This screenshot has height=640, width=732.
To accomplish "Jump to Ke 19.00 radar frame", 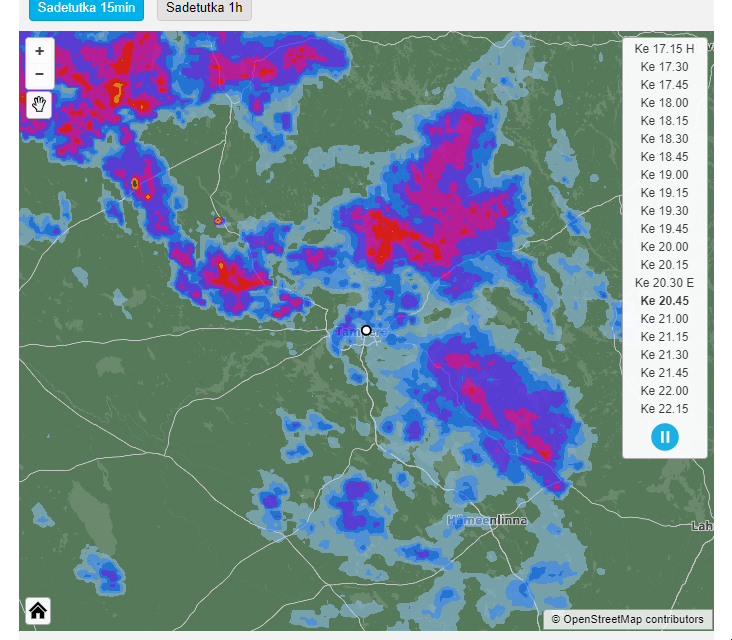I will [x=664, y=175].
